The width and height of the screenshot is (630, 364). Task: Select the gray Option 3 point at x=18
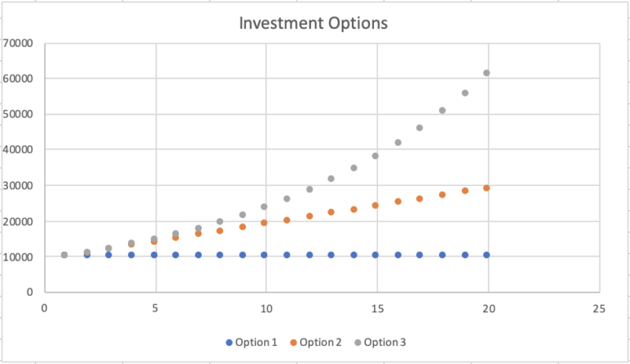coord(442,110)
